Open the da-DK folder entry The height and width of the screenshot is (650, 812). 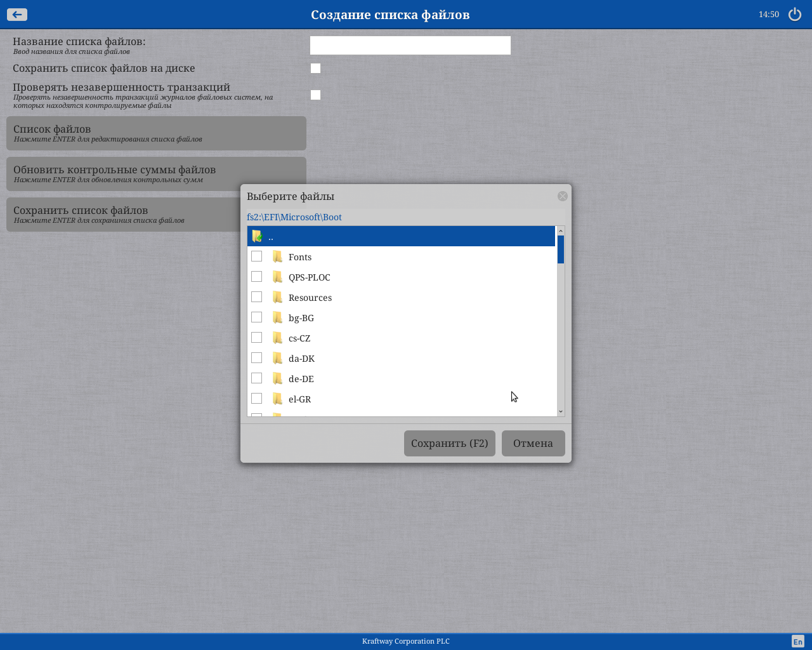301,359
